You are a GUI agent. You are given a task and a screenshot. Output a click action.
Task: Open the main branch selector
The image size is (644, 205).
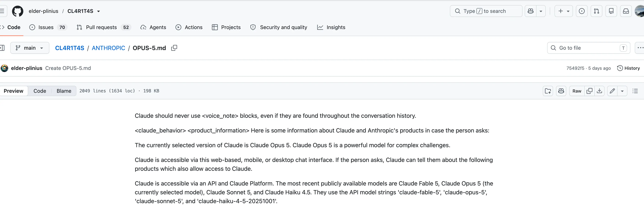click(30, 48)
